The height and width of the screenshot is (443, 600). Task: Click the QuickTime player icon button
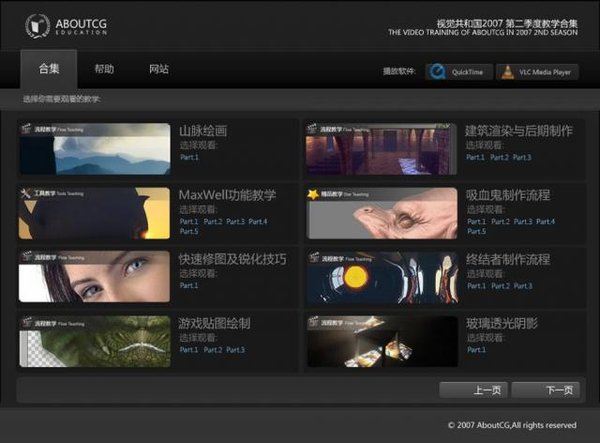pos(438,71)
